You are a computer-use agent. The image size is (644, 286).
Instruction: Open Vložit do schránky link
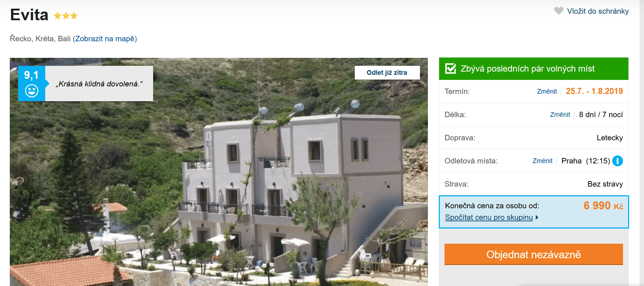tap(598, 11)
